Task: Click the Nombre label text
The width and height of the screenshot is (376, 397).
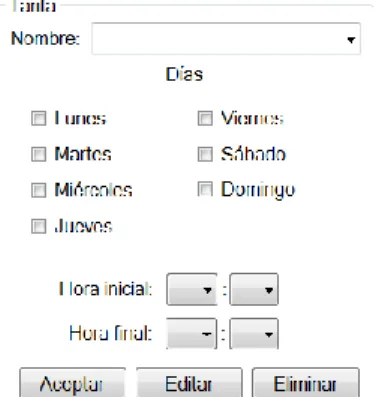Action: point(46,38)
